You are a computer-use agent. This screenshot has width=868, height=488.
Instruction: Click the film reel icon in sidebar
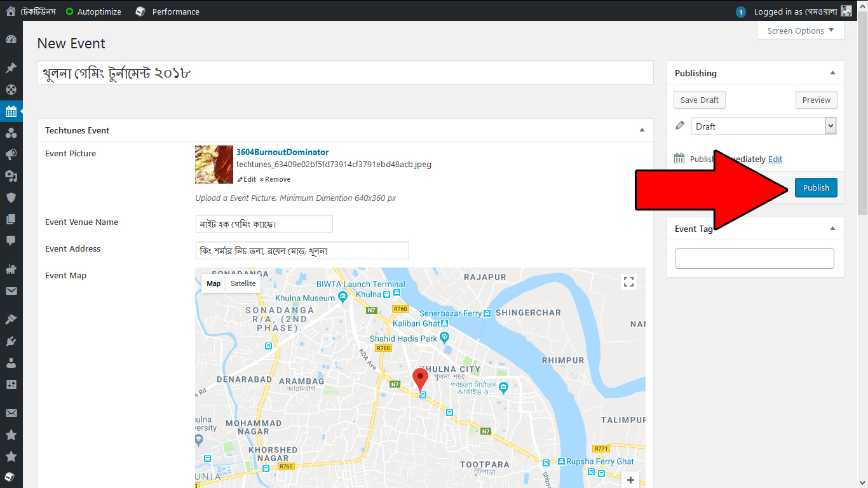coord(11,90)
